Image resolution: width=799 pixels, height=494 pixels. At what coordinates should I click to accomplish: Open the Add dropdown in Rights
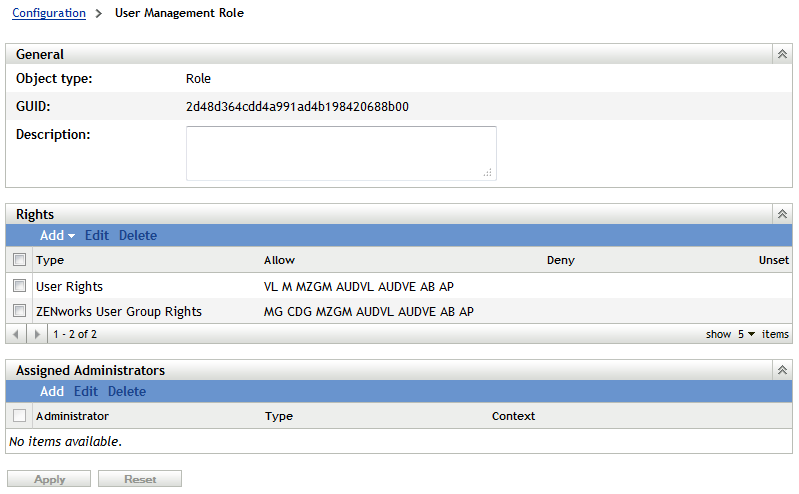[57, 236]
